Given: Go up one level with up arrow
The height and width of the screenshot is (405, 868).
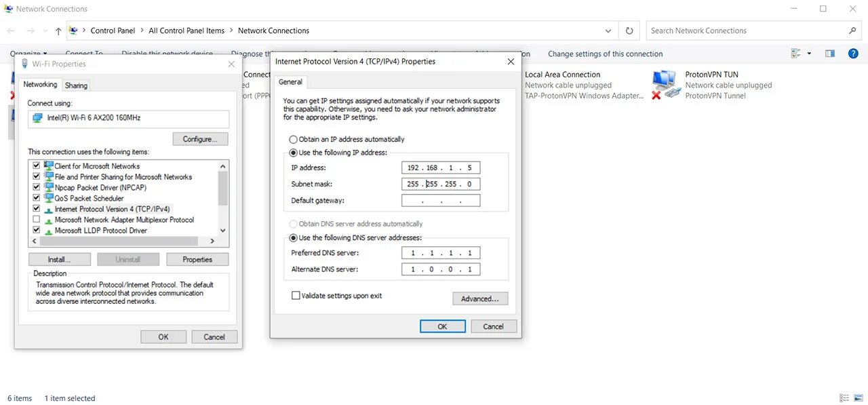Looking at the screenshot, I should click(x=58, y=31).
